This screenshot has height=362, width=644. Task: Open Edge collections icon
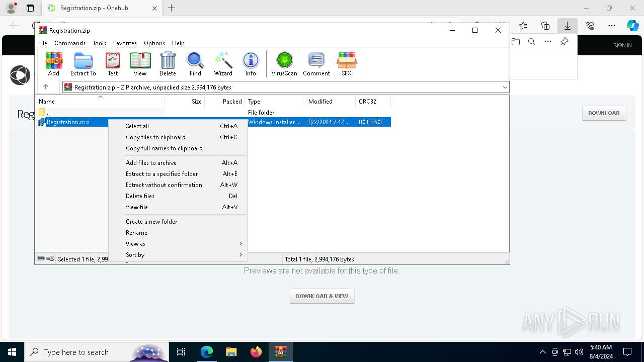545,26
